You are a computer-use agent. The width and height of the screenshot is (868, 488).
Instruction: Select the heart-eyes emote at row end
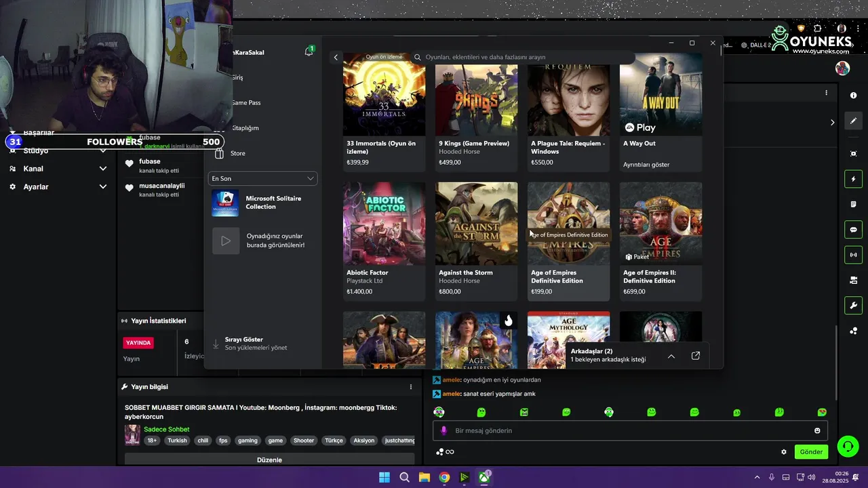[x=822, y=412]
